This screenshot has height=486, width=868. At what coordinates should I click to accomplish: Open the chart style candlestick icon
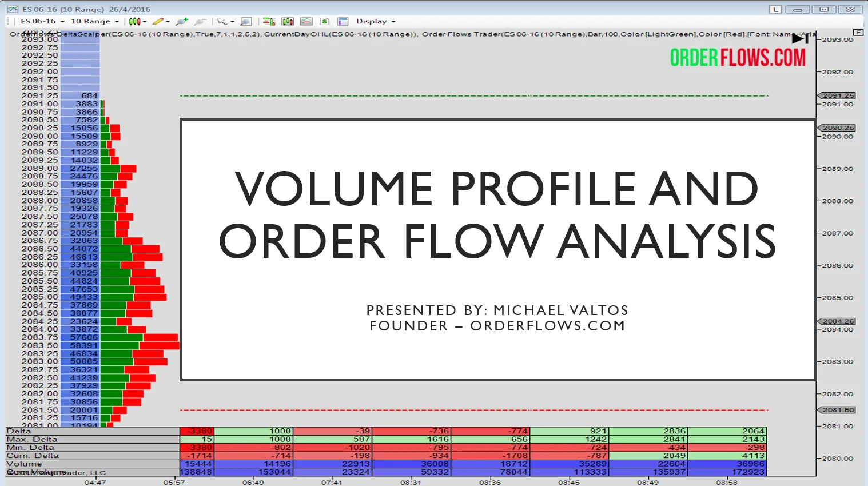tap(134, 22)
